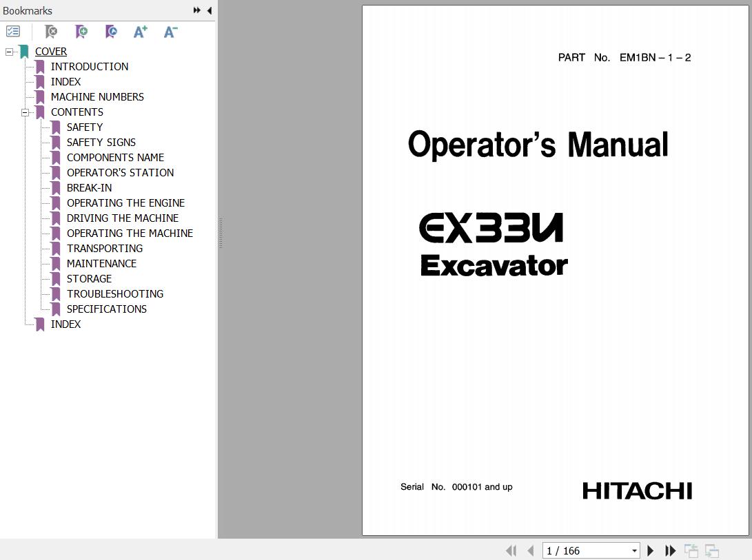This screenshot has width=752, height=560.
Task: Click the PART No. EM1BN-1-2 text
Action: click(x=624, y=58)
